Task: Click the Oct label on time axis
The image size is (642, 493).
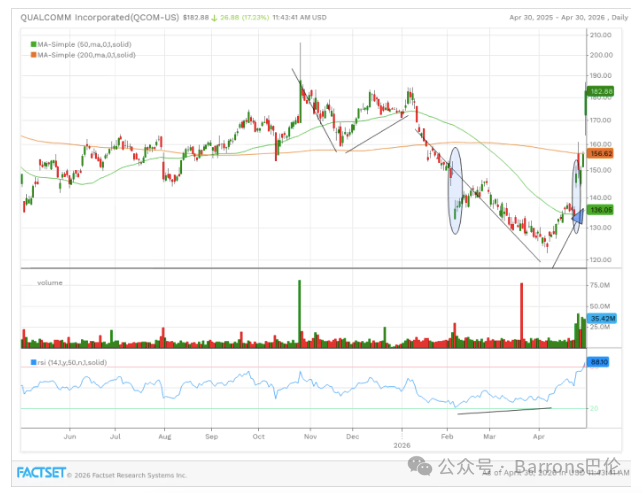Action: pos(259,436)
